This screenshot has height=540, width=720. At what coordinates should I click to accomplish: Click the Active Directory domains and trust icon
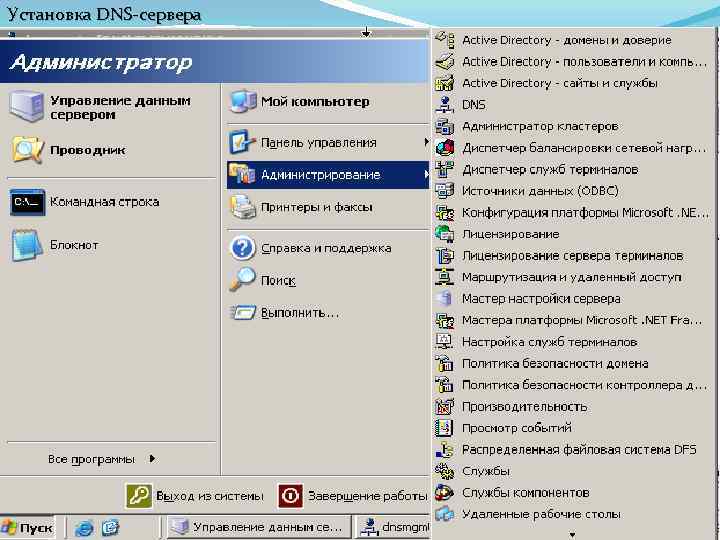pos(444,39)
